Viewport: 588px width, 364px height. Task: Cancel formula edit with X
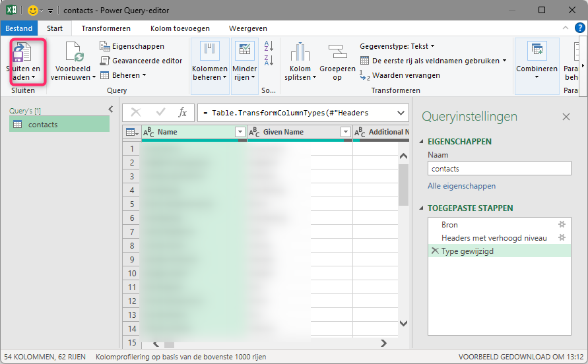136,113
